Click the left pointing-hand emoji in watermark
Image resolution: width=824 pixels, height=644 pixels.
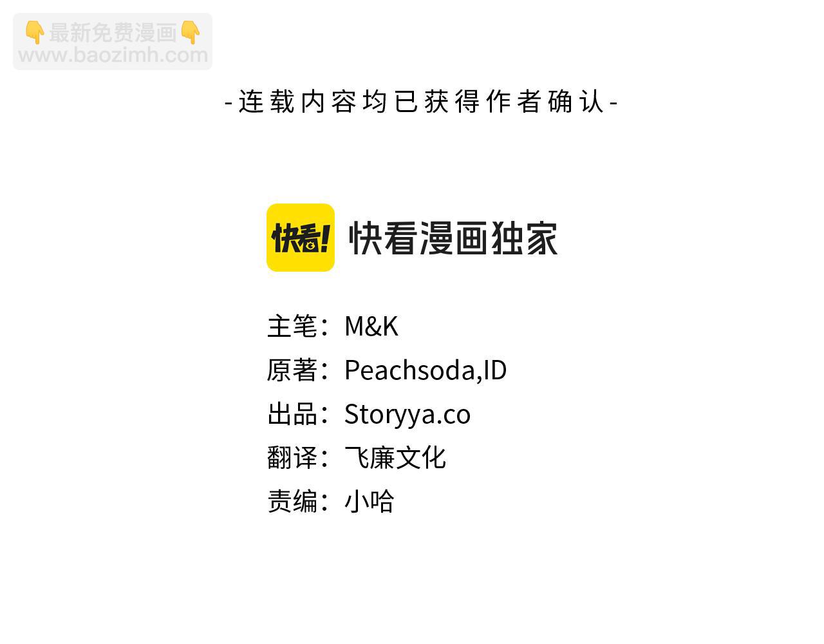(34, 32)
